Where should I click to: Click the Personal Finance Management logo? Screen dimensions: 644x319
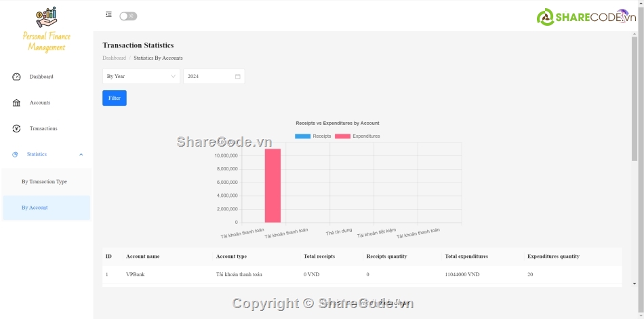(x=46, y=29)
